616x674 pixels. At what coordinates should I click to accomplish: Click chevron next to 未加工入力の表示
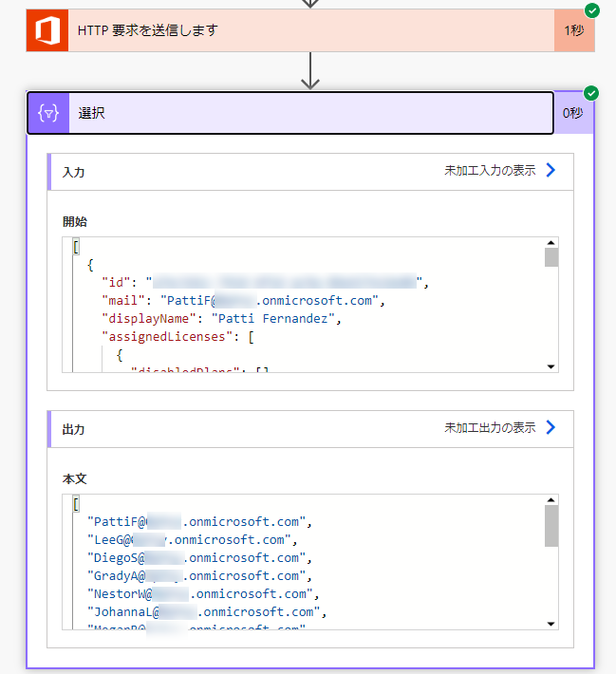[551, 170]
